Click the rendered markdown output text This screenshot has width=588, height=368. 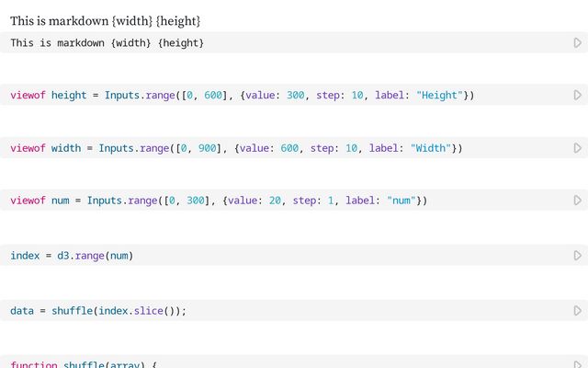[105, 21]
